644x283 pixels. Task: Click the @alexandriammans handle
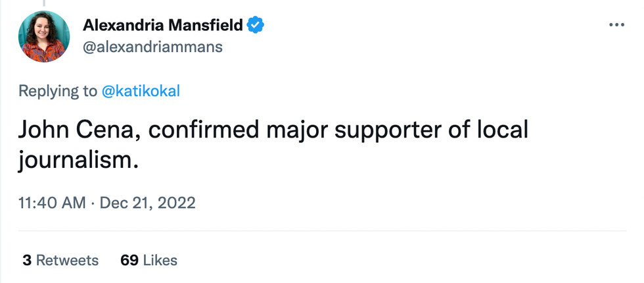[x=152, y=47]
